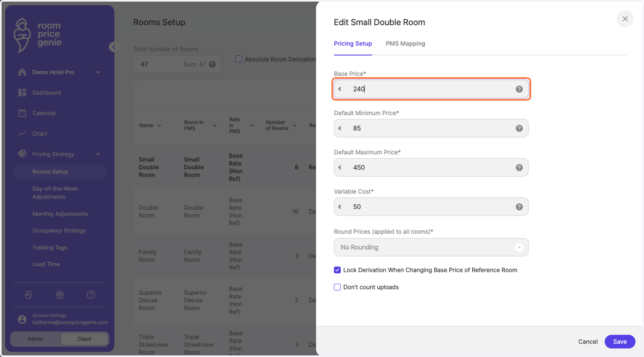Sort by Name column arrow
The image size is (644, 357).
click(x=159, y=125)
